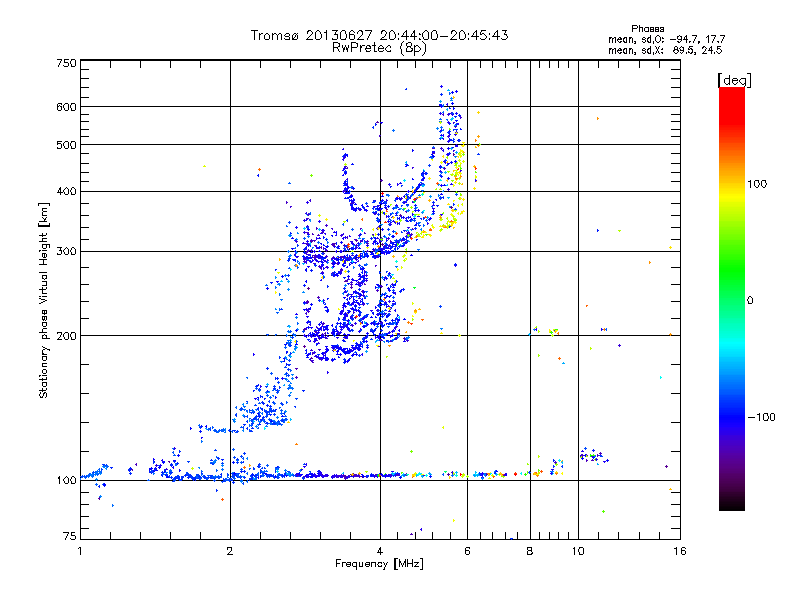The width and height of the screenshot is (800, 600).
Task: Click the y-axis tick label '400'
Action: pyautogui.click(x=66, y=192)
